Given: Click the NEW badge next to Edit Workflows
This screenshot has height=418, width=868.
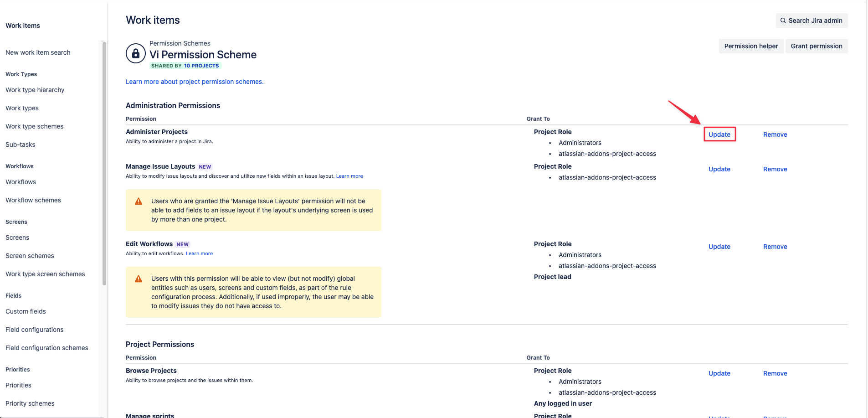Looking at the screenshot, I should click(182, 244).
